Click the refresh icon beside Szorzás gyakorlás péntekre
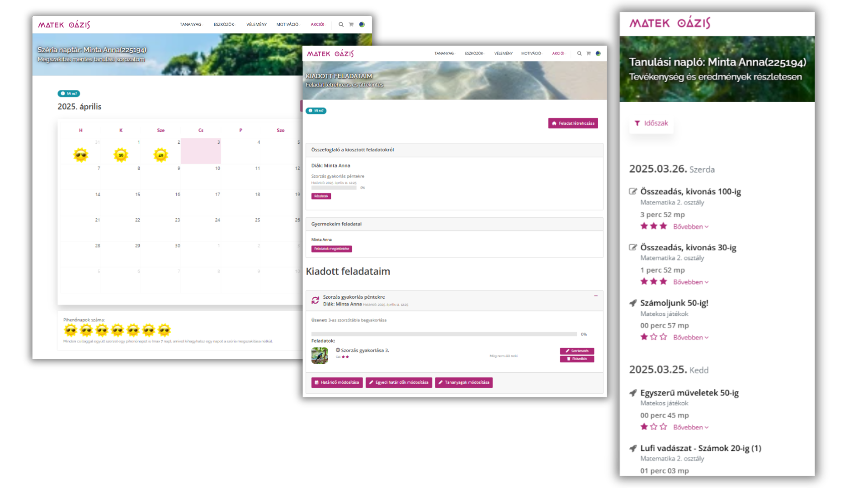The width and height of the screenshot is (868, 488). [315, 300]
